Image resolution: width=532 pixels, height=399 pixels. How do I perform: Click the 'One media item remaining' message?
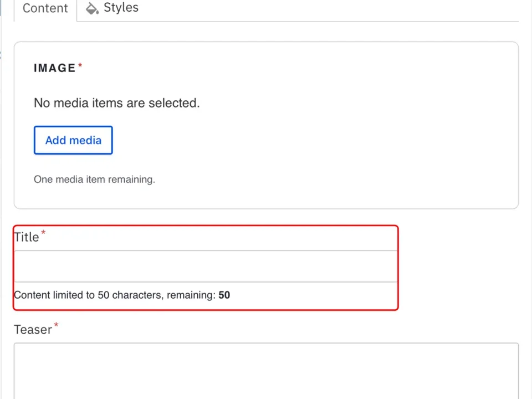pyautogui.click(x=94, y=179)
